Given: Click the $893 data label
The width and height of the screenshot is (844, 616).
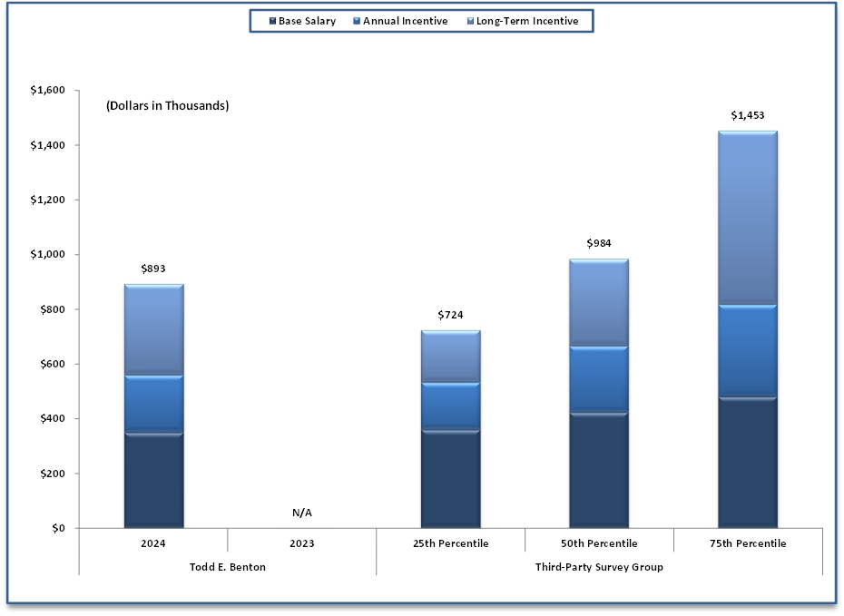Looking at the screenshot, I should [153, 269].
